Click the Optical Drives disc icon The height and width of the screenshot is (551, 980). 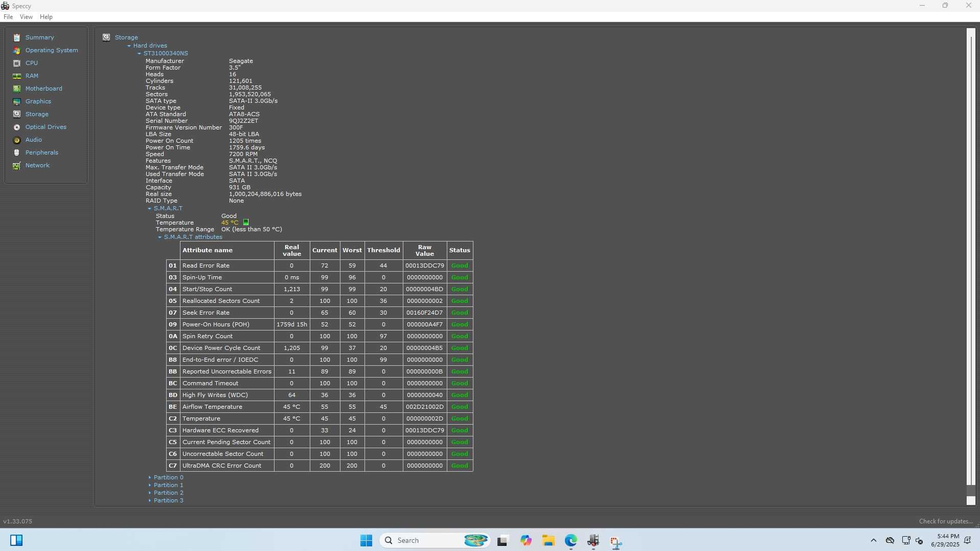click(x=17, y=127)
